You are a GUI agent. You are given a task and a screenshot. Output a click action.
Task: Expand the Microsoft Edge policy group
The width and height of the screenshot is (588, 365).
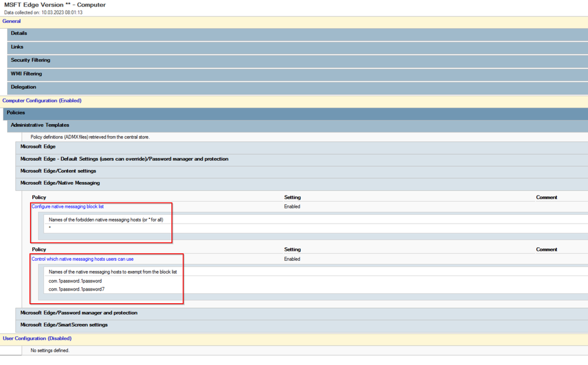[x=38, y=147]
